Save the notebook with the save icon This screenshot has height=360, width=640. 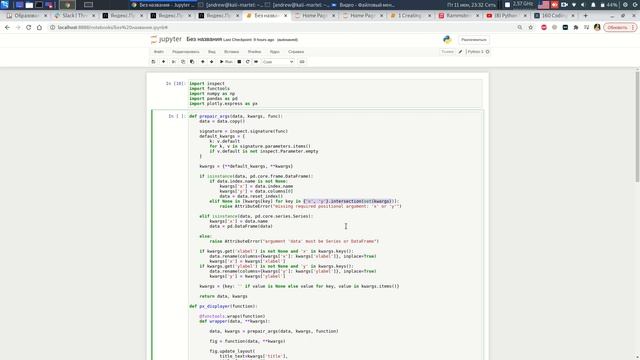coord(153,62)
